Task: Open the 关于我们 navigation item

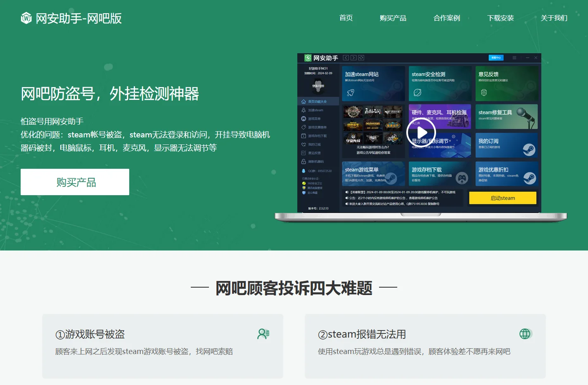Action: pos(554,18)
